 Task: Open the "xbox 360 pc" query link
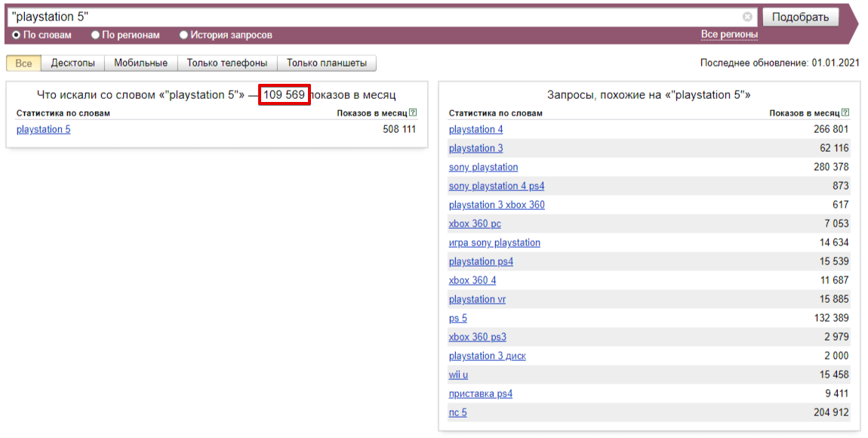[x=475, y=224]
